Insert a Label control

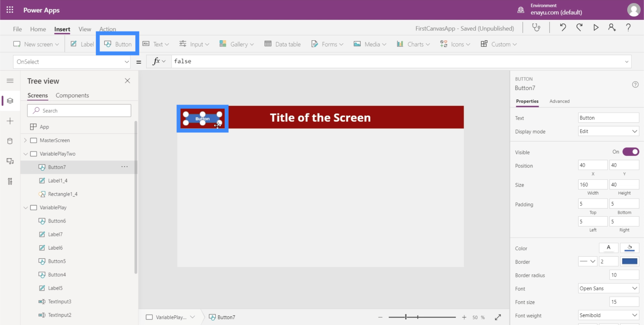(x=82, y=44)
